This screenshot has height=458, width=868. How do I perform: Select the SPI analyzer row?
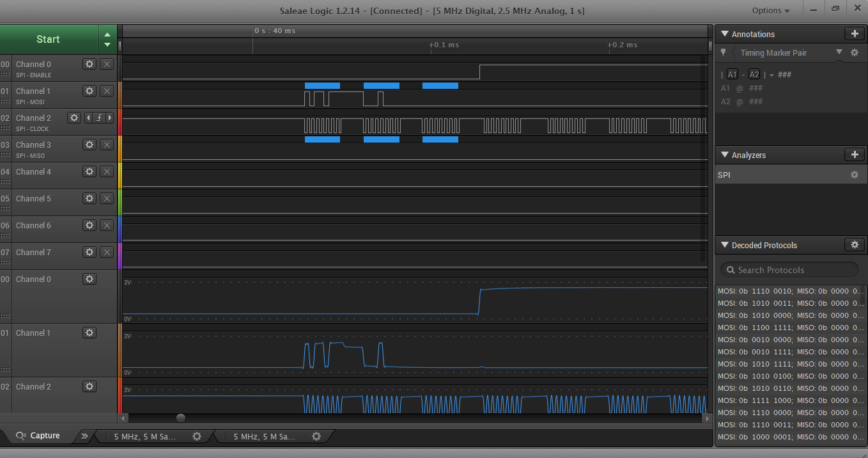pyautogui.click(x=790, y=175)
